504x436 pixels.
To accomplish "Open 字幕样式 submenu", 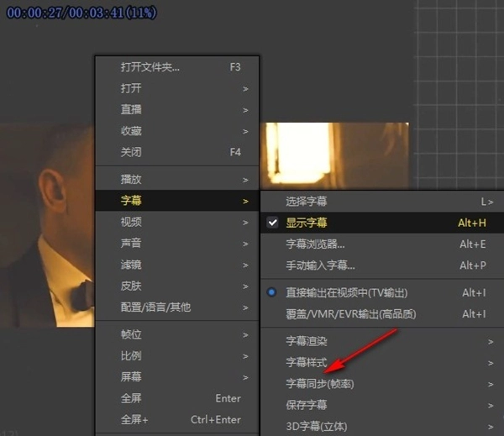I will [x=307, y=363].
